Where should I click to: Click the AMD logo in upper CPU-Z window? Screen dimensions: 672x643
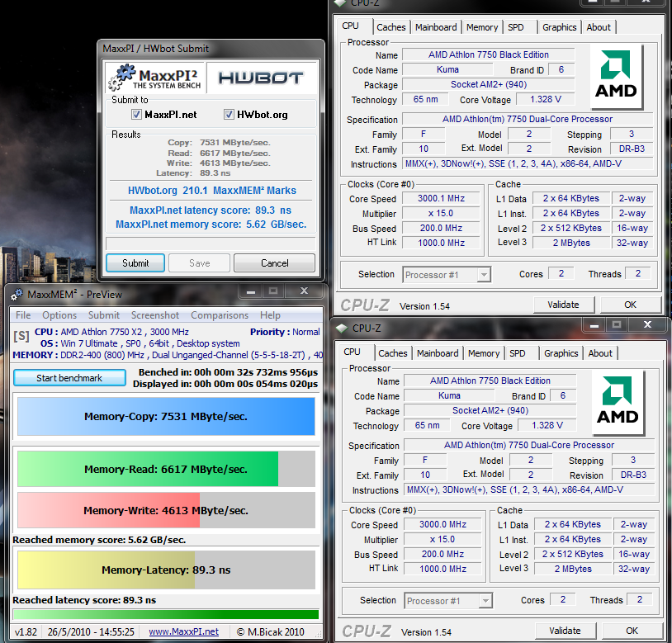pos(616,75)
